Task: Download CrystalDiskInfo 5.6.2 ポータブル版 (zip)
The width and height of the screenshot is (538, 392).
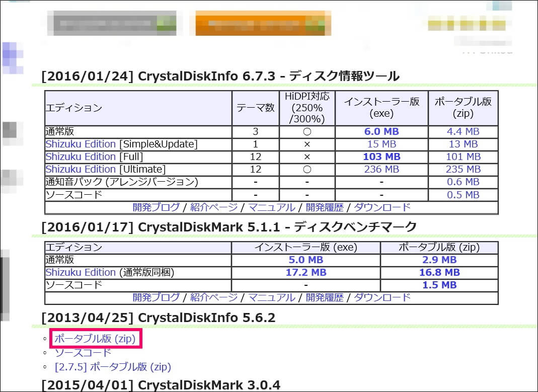Action: 95,339
